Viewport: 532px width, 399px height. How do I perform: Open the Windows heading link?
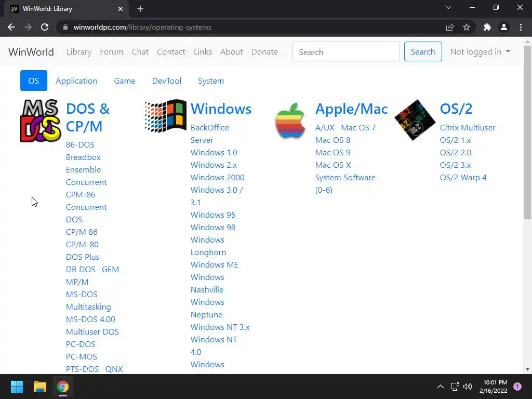coord(221,109)
